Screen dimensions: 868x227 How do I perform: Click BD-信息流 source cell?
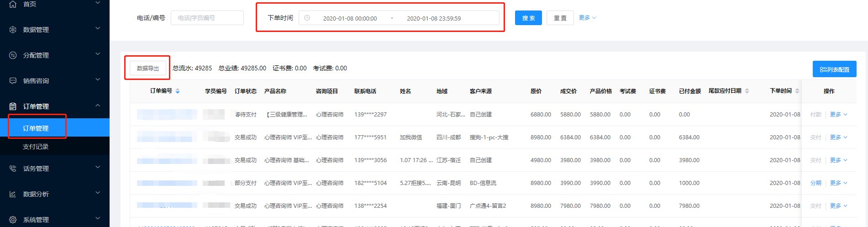pyautogui.click(x=483, y=183)
